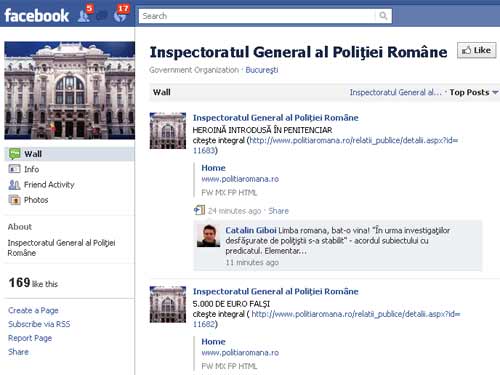Open the Top Posts dropdown
This screenshot has height=375, width=500.
pos(474,92)
